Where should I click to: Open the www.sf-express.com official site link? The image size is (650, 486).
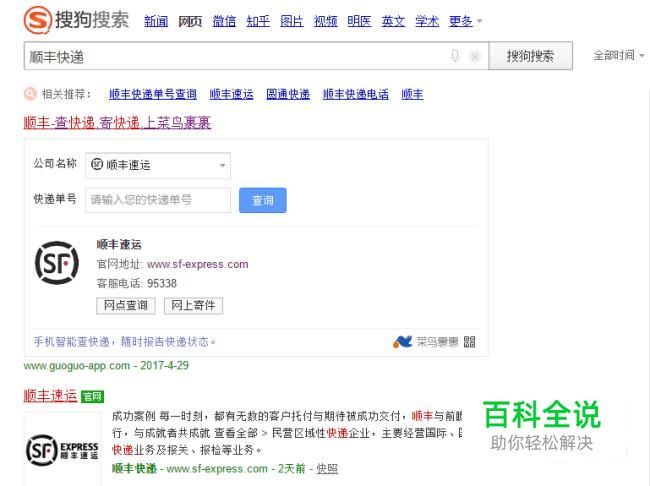(x=197, y=264)
